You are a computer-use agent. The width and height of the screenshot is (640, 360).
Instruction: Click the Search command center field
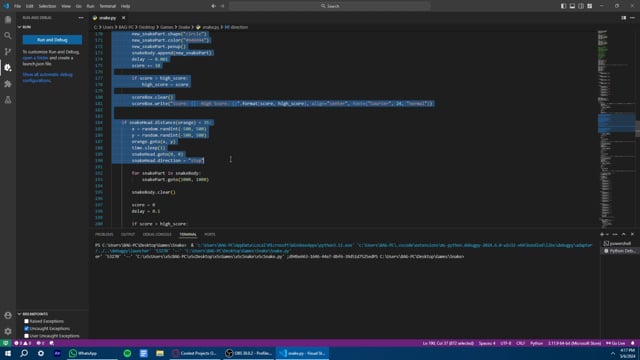[x=329, y=6]
